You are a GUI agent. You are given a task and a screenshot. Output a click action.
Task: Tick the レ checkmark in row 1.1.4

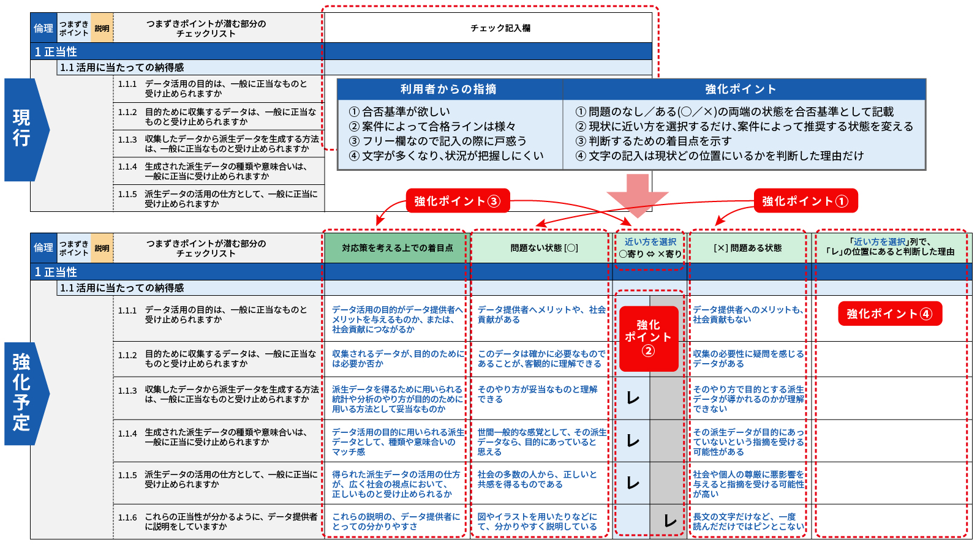click(633, 440)
